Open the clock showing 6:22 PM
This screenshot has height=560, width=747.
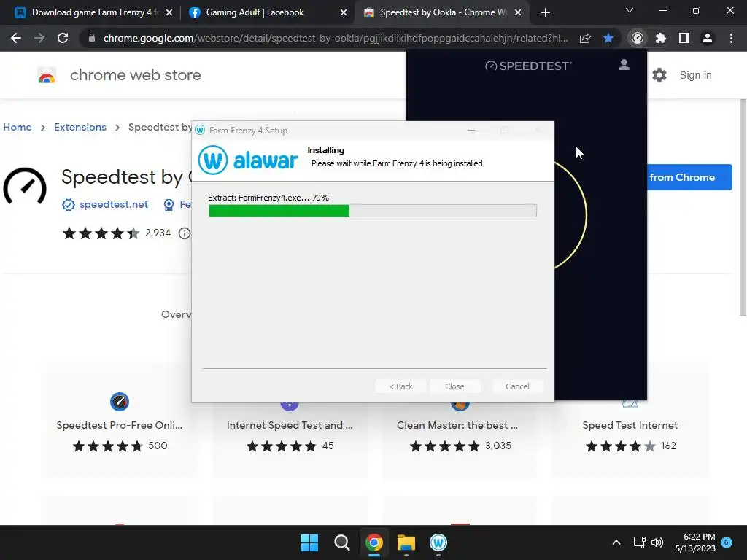point(695,542)
